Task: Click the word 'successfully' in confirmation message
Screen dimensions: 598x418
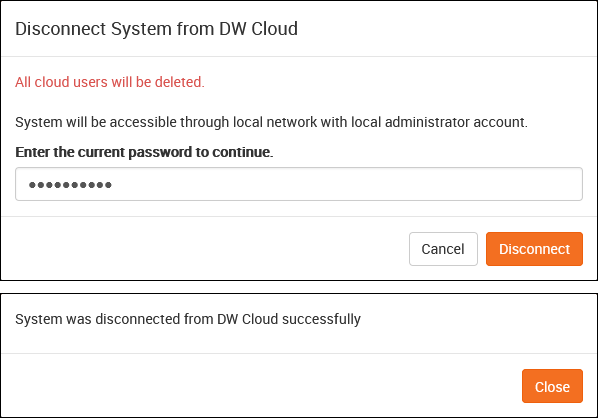Action: [321, 319]
